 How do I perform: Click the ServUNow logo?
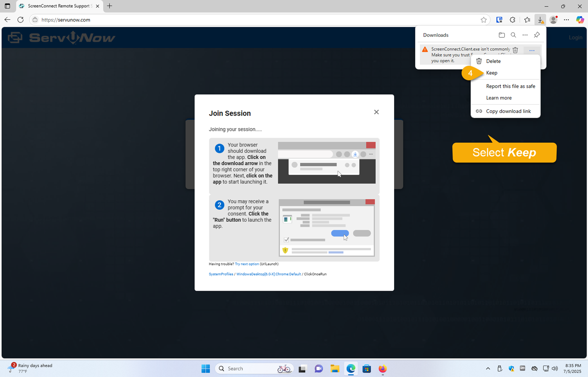point(62,38)
